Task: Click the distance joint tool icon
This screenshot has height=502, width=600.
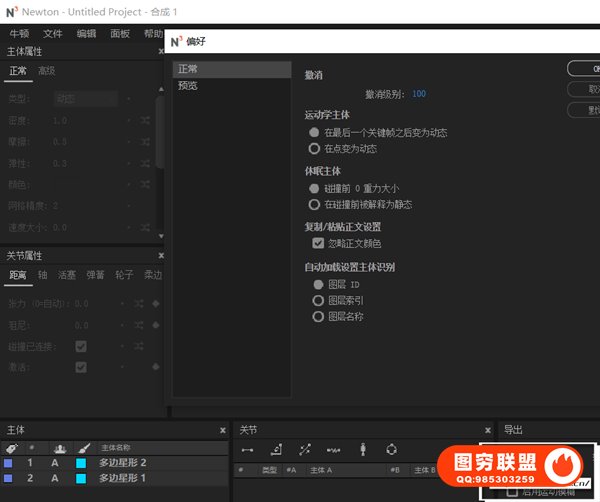Action: (247, 449)
